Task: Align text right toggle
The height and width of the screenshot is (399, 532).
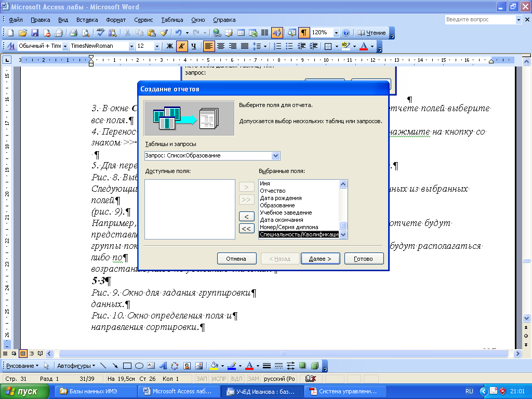Action: coord(233,46)
